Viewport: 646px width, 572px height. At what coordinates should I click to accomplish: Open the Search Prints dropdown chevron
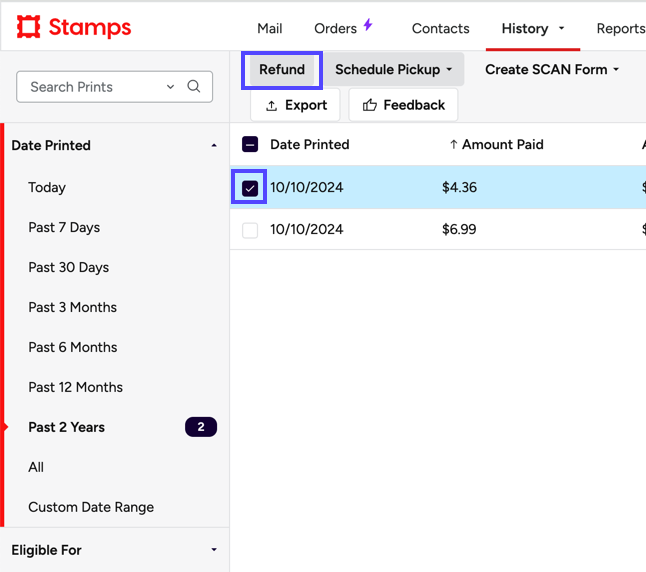click(x=170, y=87)
